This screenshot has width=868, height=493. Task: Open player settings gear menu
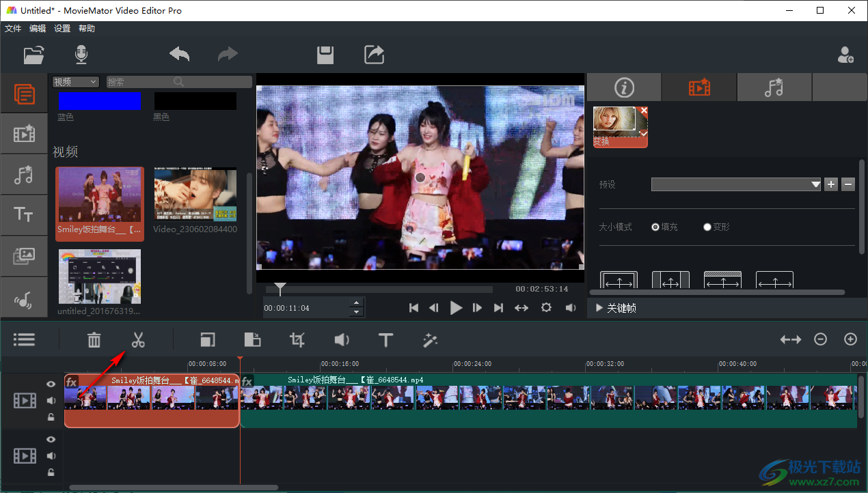pyautogui.click(x=546, y=308)
